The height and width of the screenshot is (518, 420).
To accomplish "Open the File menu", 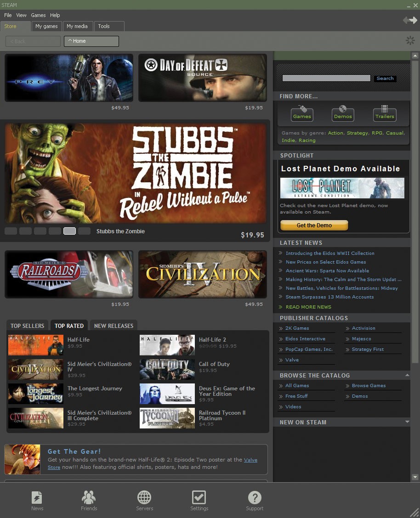I will [8, 15].
